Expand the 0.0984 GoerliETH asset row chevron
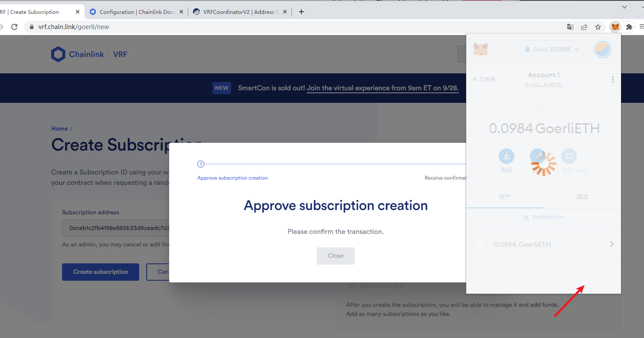 [x=611, y=244]
